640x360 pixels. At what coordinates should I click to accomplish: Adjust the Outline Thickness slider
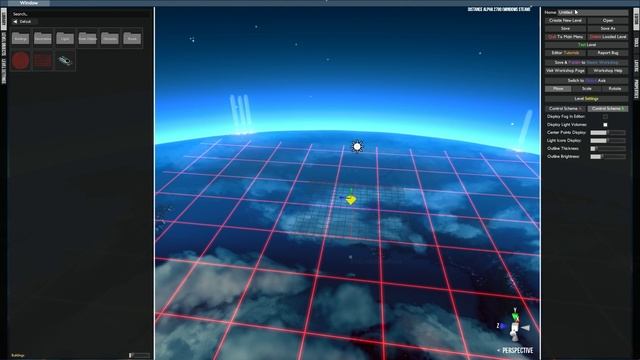click(608, 149)
